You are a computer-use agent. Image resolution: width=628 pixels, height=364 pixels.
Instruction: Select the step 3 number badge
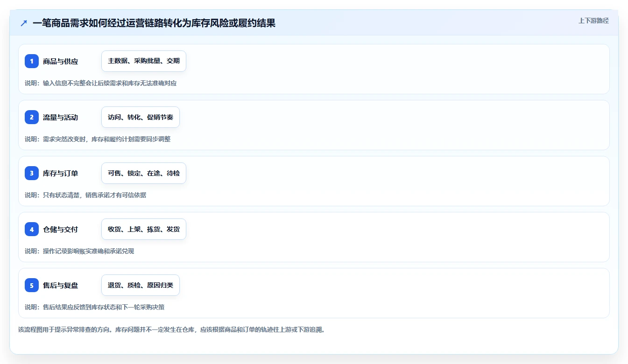[32, 173]
